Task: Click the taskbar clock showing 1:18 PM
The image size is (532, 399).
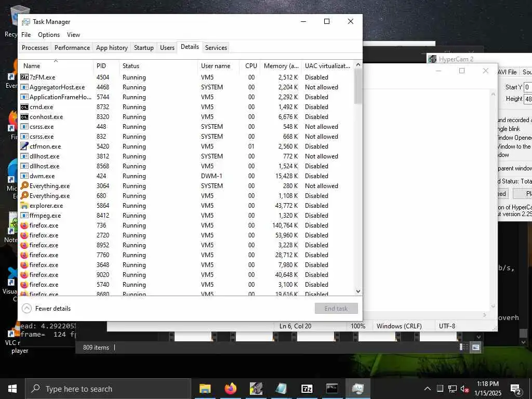Action: [x=488, y=389]
